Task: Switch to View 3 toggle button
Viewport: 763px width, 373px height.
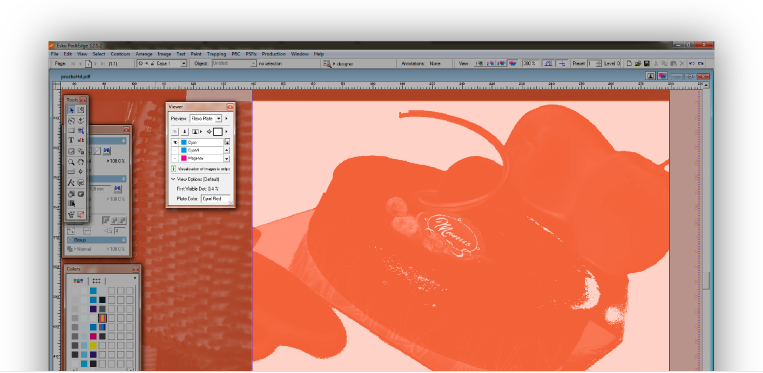Action: point(501,63)
